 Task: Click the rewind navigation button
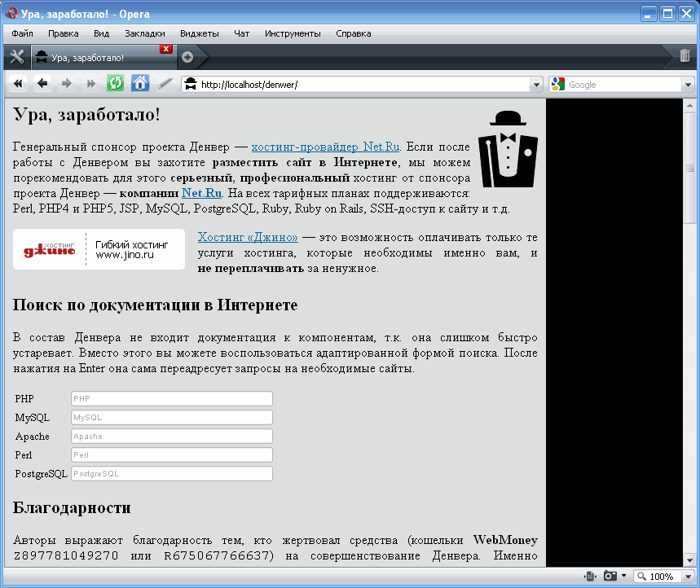point(18,83)
